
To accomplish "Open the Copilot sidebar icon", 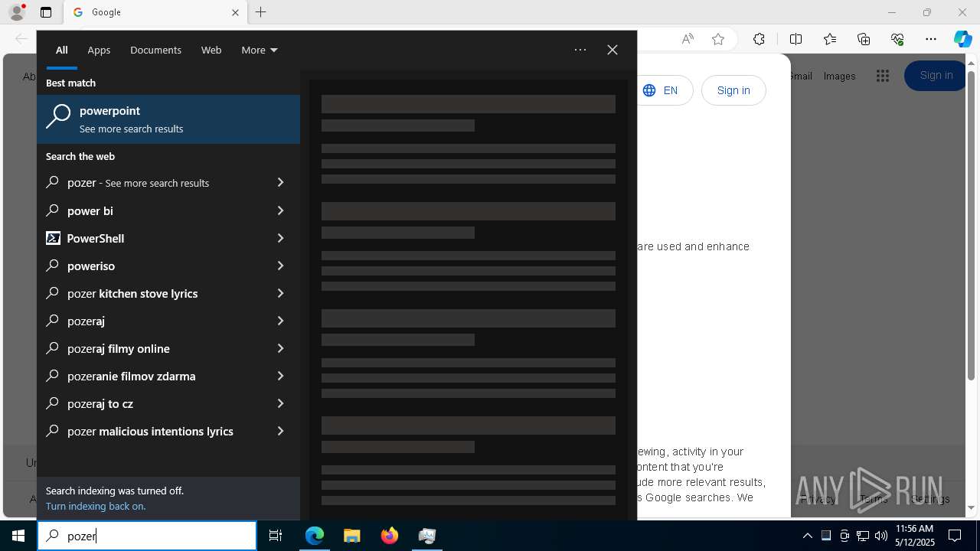I will coord(963,39).
